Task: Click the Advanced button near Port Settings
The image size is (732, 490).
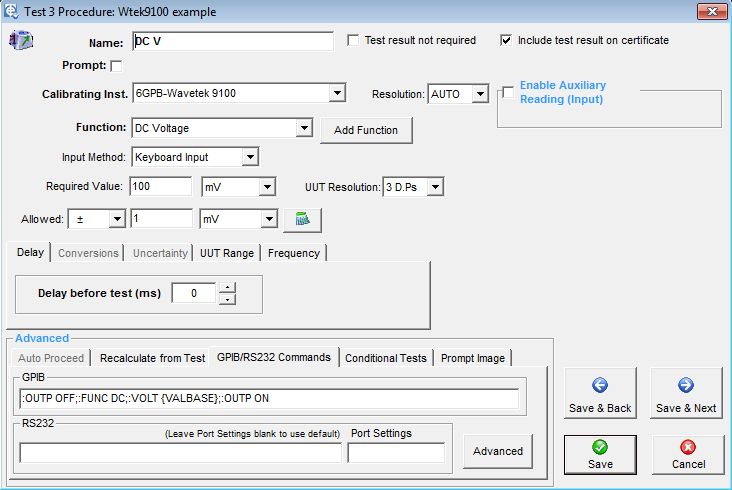Action: pos(498,451)
